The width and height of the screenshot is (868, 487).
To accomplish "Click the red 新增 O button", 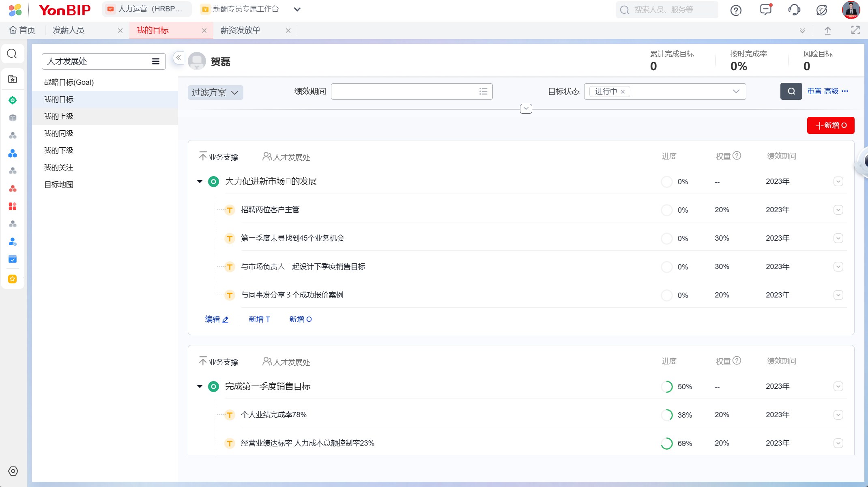I will click(x=831, y=125).
